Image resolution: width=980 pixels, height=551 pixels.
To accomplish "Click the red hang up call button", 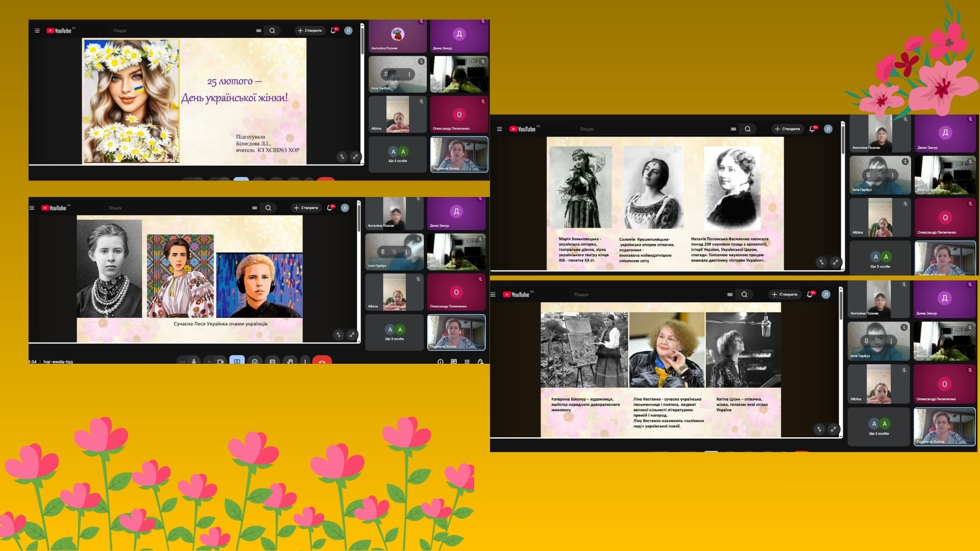I will [x=322, y=361].
